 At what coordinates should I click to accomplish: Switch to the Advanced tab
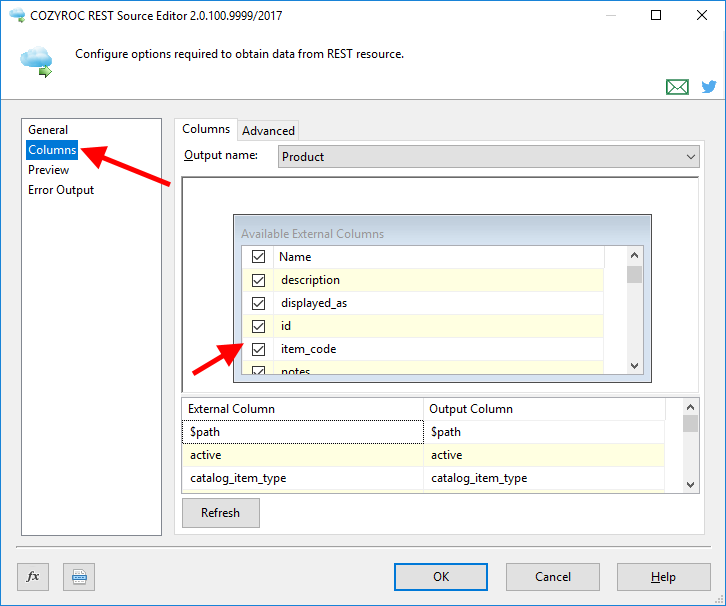(x=268, y=131)
